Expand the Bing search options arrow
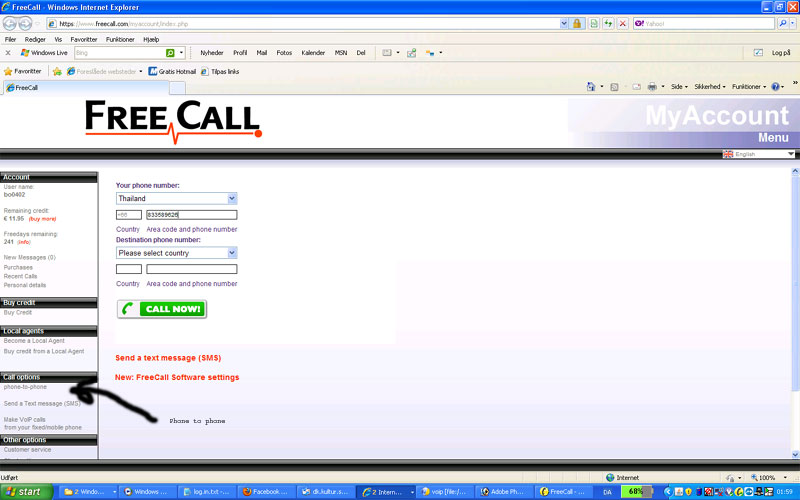 (x=181, y=53)
